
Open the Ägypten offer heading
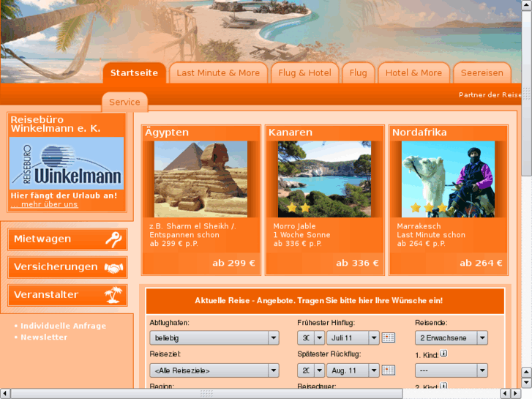pos(167,132)
